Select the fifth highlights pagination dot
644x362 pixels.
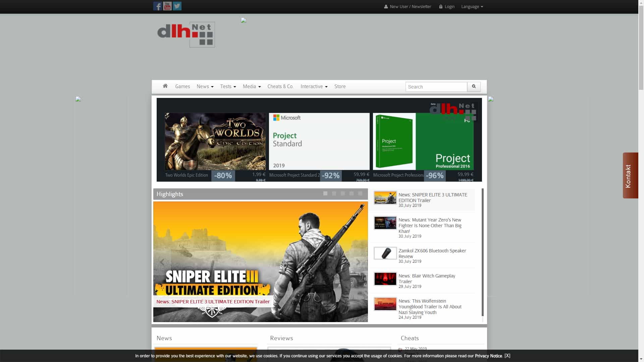[360, 193]
